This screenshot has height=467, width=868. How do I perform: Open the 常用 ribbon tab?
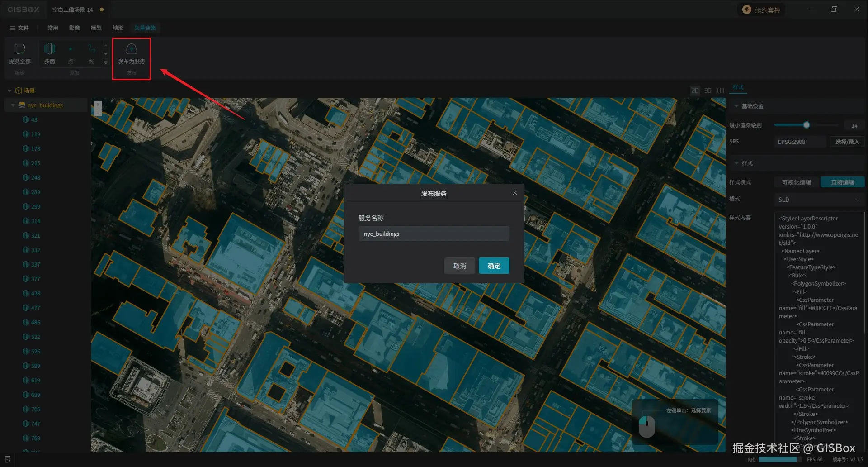pyautogui.click(x=53, y=28)
